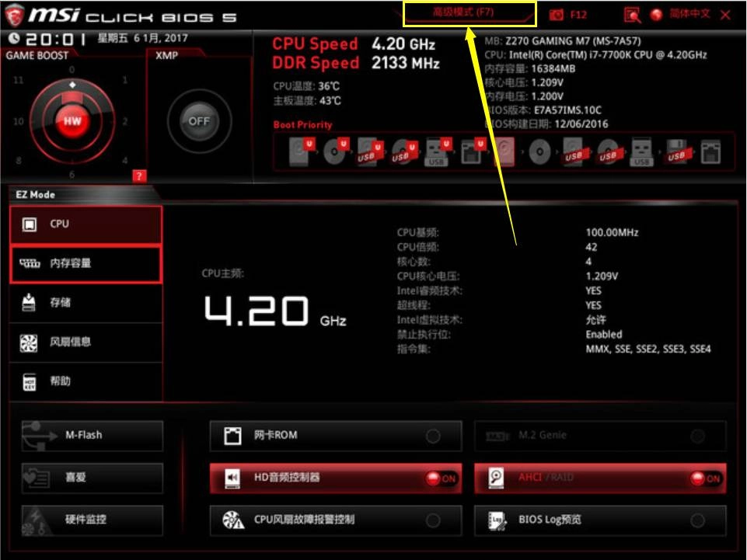
Task: Open the 喜爱 favorites button
Action: (93, 478)
